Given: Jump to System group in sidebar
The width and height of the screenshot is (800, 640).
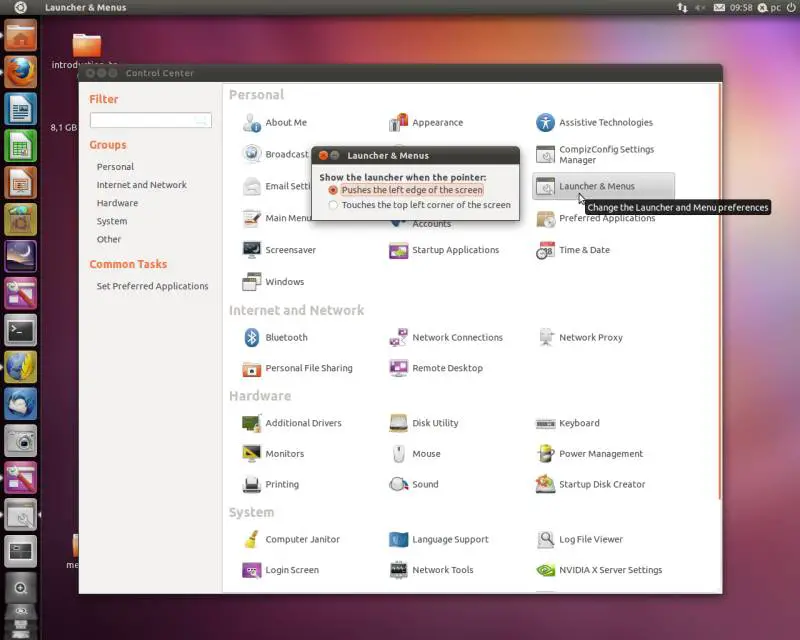Looking at the screenshot, I should coord(112,221).
